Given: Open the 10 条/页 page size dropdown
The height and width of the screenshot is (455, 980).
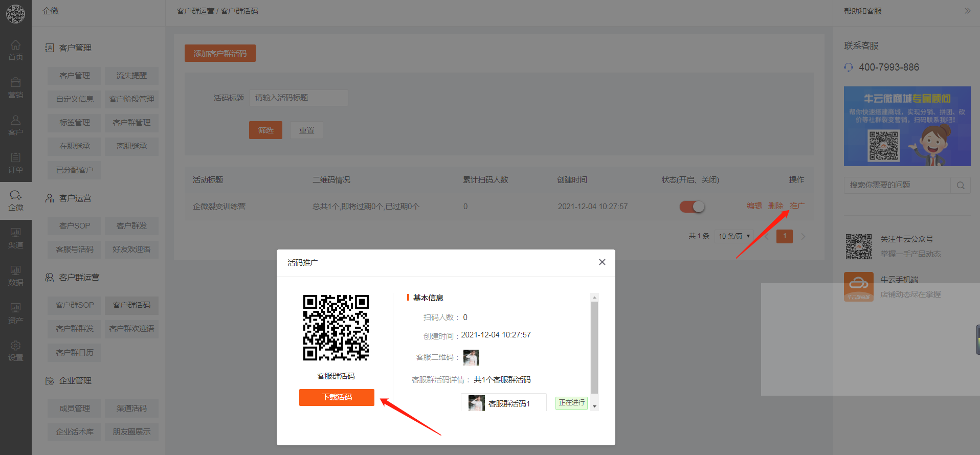Looking at the screenshot, I should coord(734,236).
